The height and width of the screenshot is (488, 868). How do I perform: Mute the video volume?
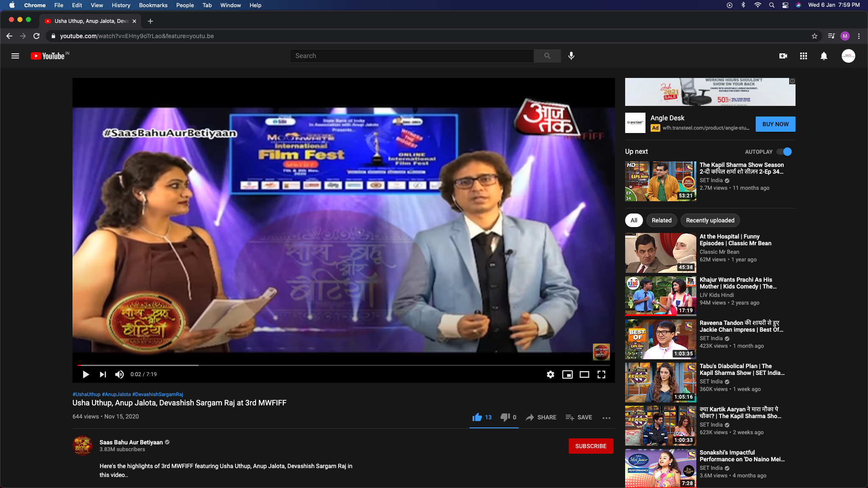(120, 374)
